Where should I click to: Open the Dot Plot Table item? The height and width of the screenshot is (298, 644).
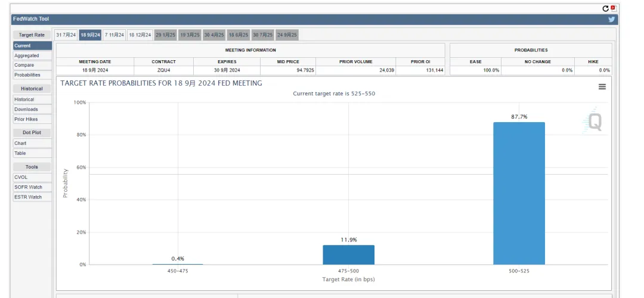32,153
